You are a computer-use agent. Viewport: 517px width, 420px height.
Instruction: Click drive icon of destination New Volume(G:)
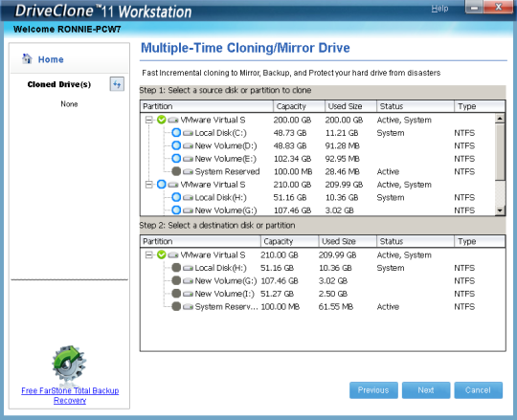pyautogui.click(x=188, y=281)
